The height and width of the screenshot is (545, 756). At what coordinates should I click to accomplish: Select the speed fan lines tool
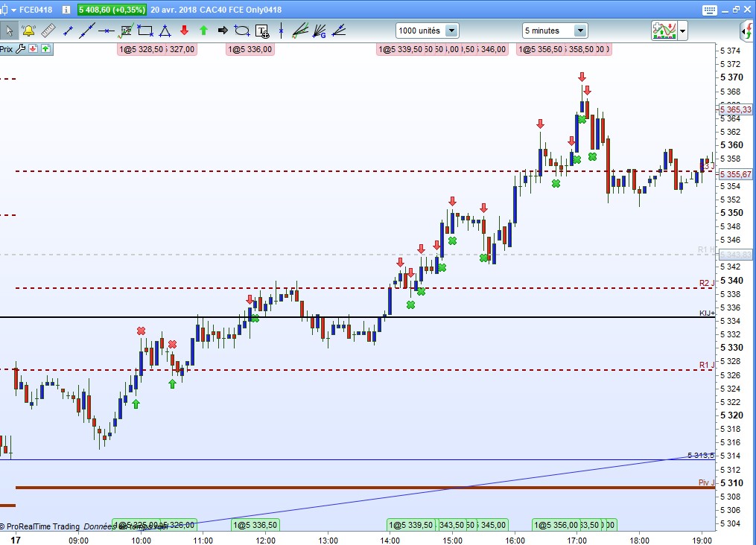pos(339,31)
